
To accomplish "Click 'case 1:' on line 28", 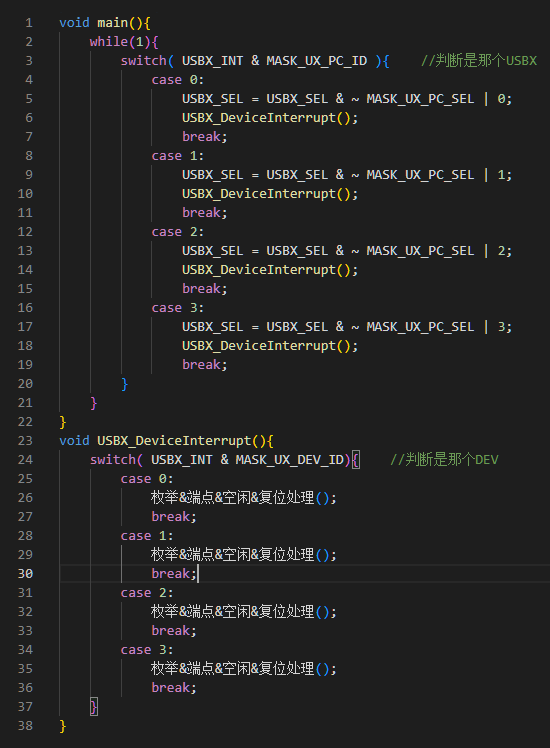I will (x=147, y=536).
